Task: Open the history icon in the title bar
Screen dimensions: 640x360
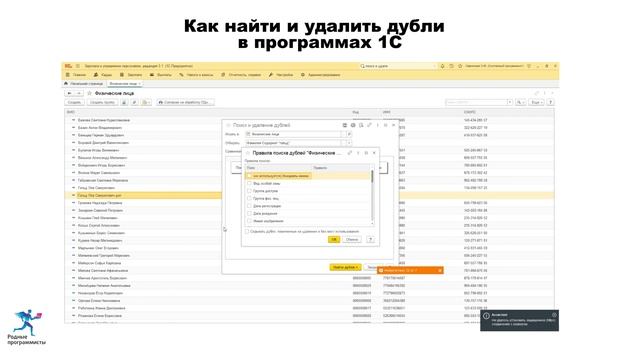Action: tap(451, 66)
